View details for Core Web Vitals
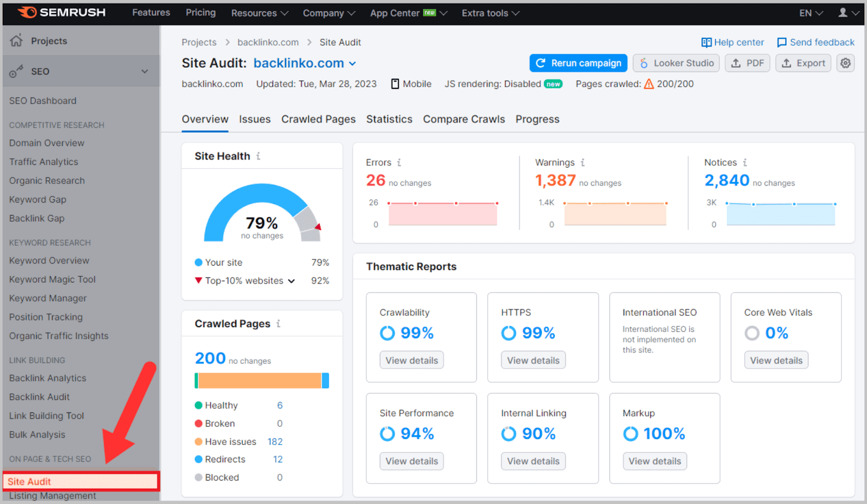This screenshot has width=867, height=504. coord(776,360)
